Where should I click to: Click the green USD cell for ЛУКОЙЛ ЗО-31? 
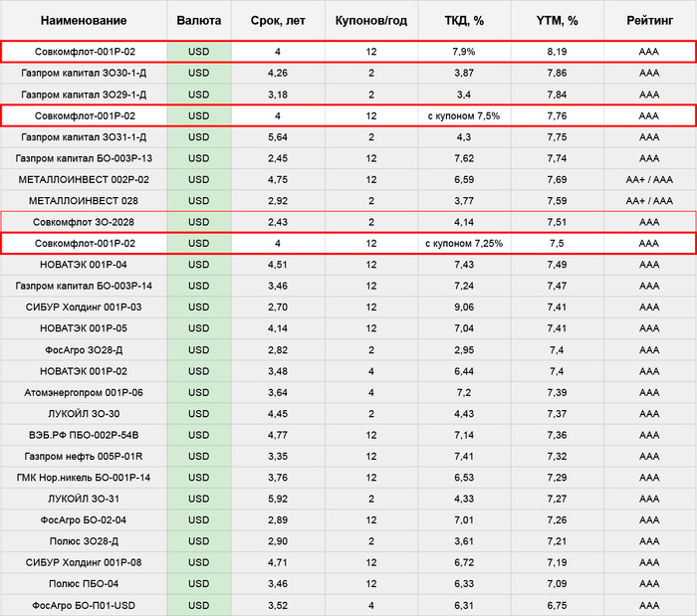tap(199, 499)
